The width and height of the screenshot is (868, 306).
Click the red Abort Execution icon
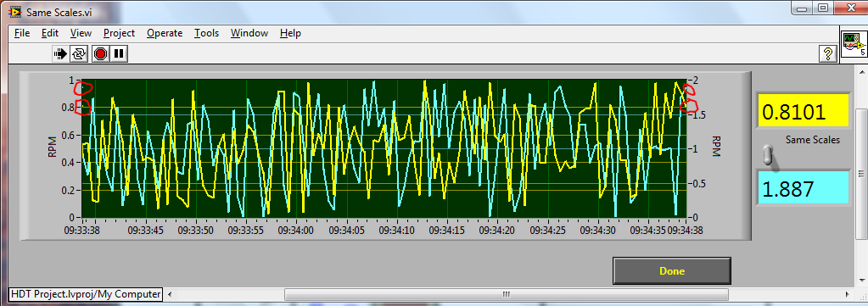tap(100, 53)
